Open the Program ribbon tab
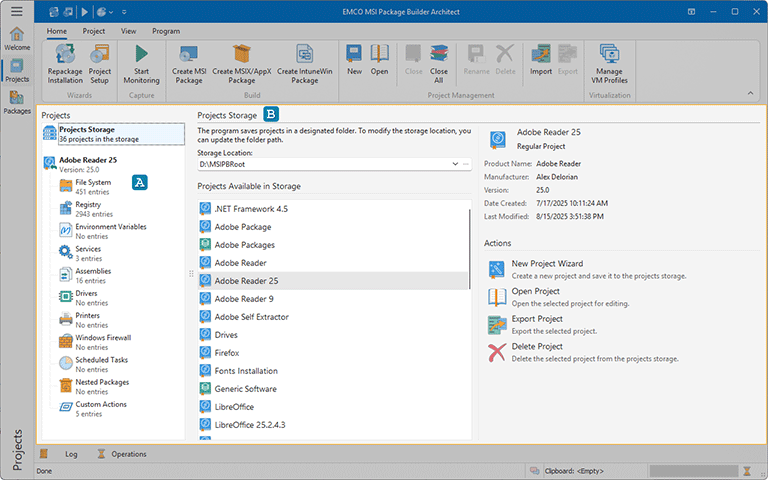 (166, 31)
